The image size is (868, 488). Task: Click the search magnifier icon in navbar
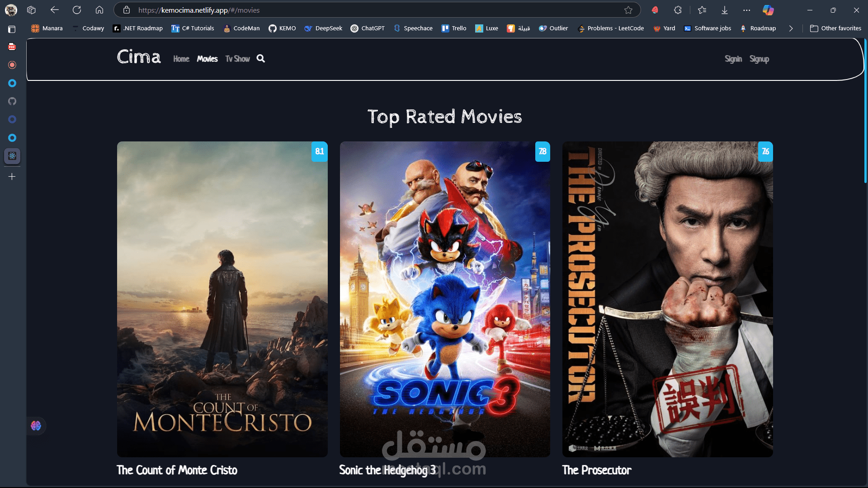point(261,59)
